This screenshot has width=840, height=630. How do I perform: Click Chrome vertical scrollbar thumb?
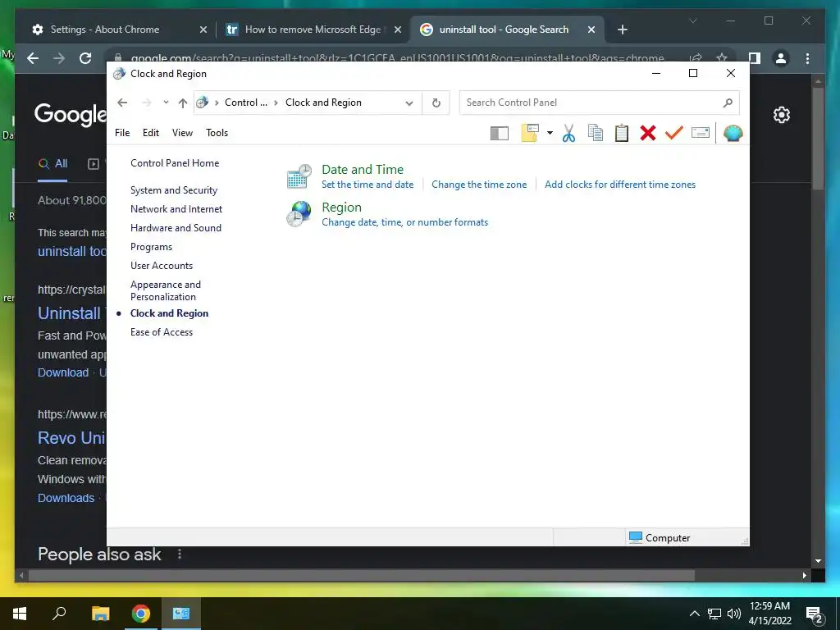(x=818, y=138)
